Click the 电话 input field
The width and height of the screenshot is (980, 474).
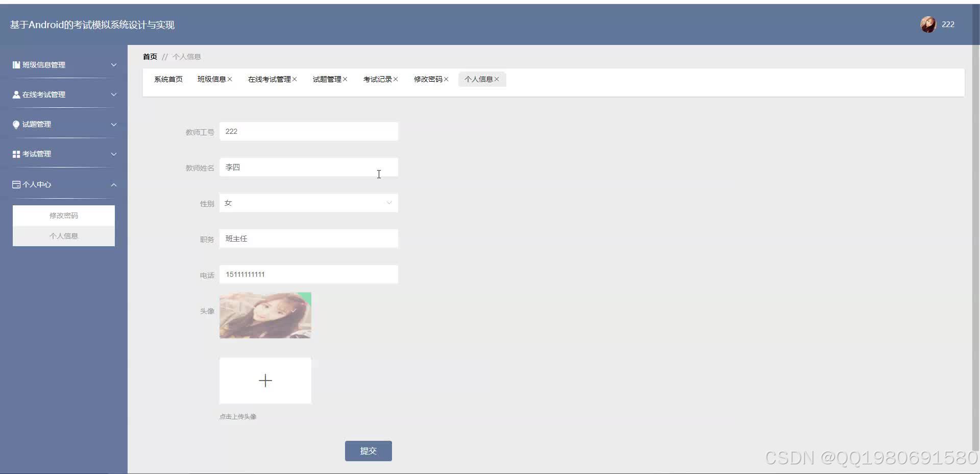tap(309, 274)
